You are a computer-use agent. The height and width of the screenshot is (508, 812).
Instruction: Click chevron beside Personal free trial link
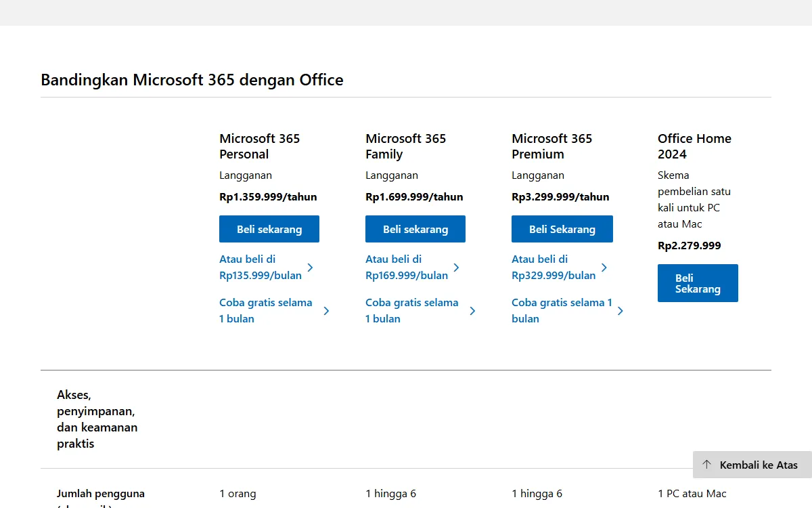click(326, 311)
